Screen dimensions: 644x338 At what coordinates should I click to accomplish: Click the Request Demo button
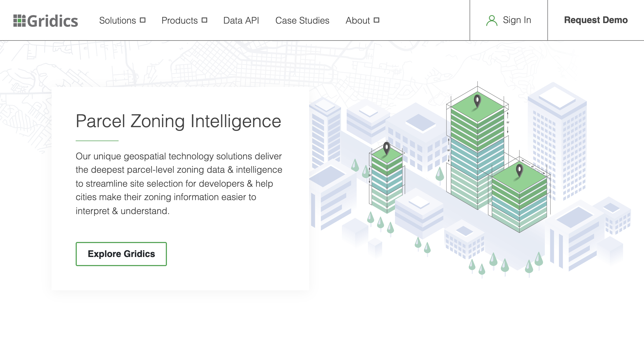tap(596, 20)
